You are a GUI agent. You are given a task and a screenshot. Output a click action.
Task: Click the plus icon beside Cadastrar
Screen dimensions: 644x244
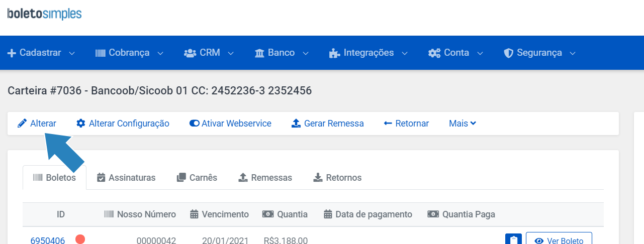(x=12, y=53)
